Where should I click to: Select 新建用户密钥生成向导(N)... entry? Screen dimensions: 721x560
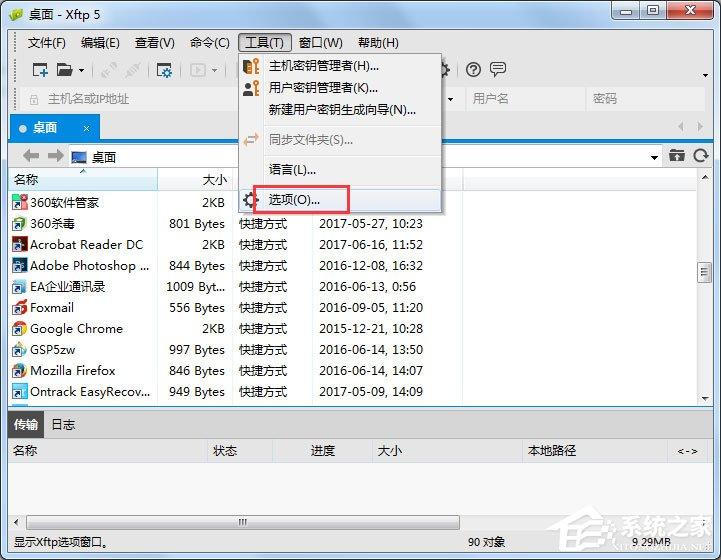click(340, 110)
